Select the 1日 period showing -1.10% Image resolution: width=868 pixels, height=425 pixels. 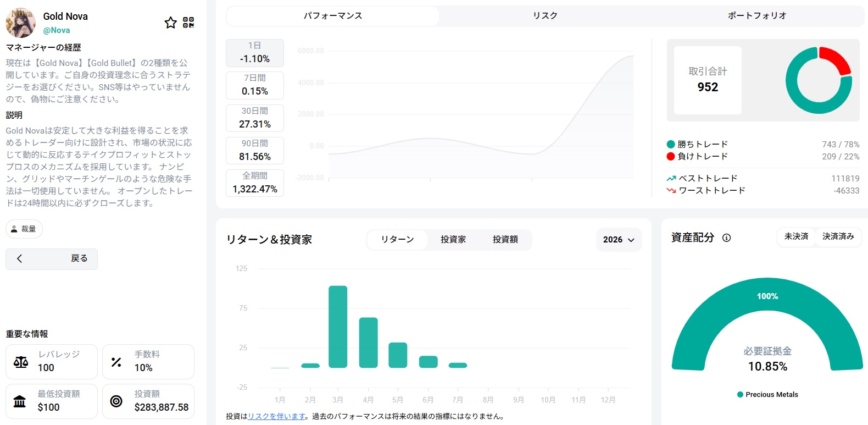click(255, 53)
